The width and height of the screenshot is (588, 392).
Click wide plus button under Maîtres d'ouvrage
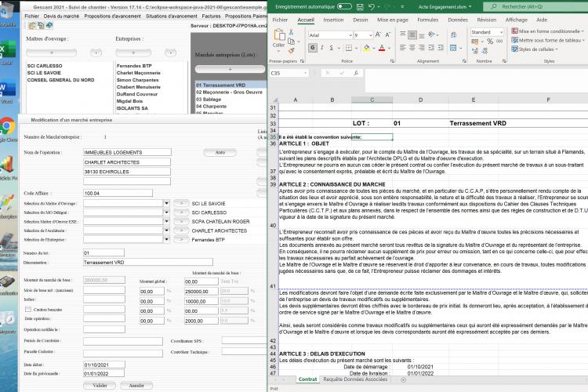52,53
